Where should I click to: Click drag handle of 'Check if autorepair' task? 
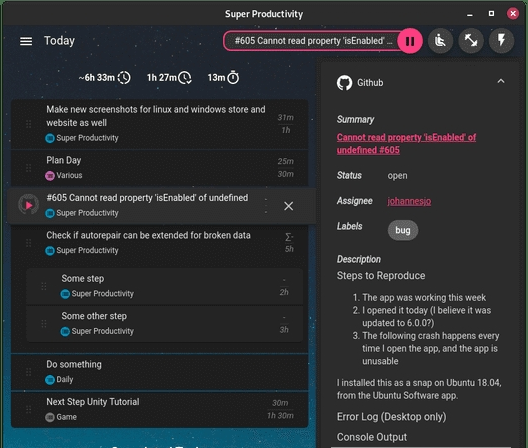[29, 243]
